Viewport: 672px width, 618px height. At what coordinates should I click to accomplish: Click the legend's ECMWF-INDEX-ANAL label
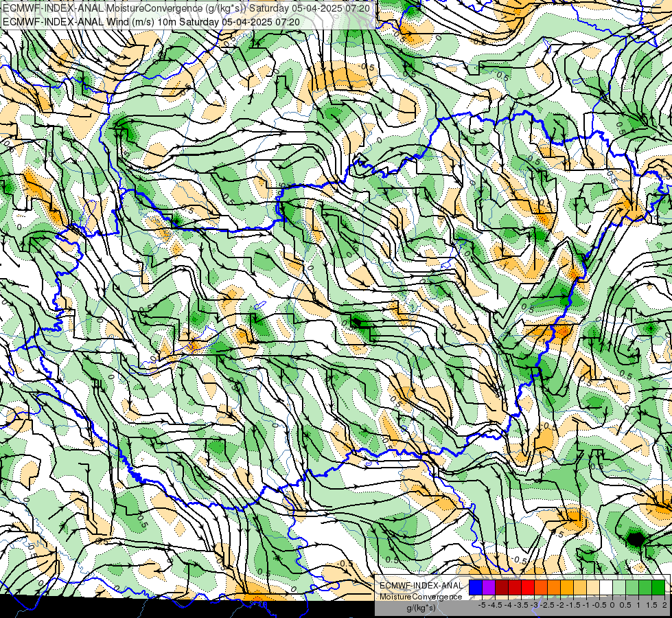[x=421, y=586]
